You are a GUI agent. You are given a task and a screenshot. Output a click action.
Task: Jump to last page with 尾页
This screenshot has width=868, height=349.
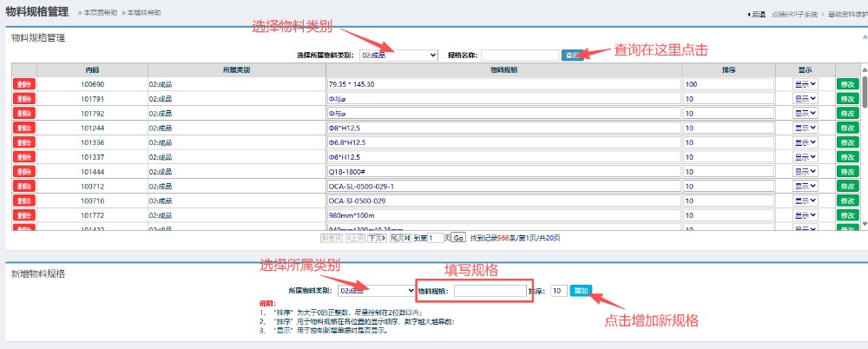click(x=398, y=237)
